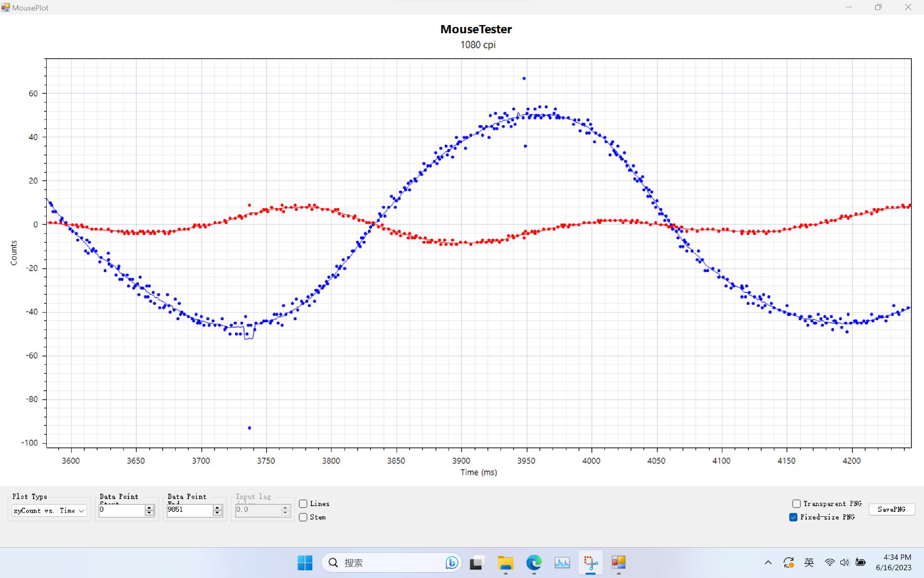Decrease Data Point Start value with down arrow

coord(149,513)
